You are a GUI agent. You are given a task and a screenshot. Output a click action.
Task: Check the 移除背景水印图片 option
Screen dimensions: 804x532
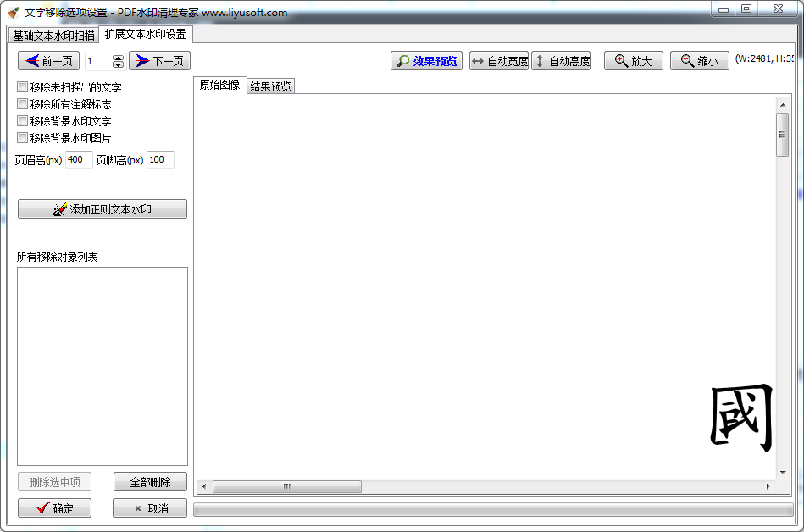22,137
